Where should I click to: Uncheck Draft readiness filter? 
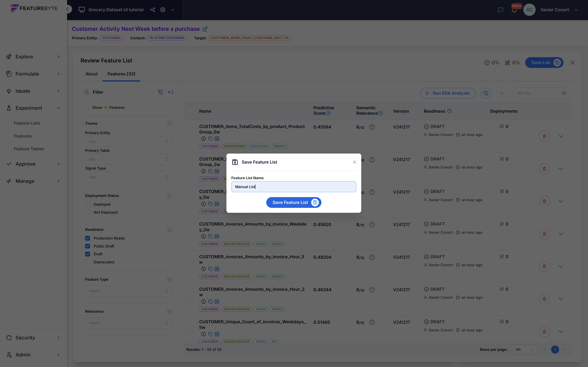coord(88,254)
